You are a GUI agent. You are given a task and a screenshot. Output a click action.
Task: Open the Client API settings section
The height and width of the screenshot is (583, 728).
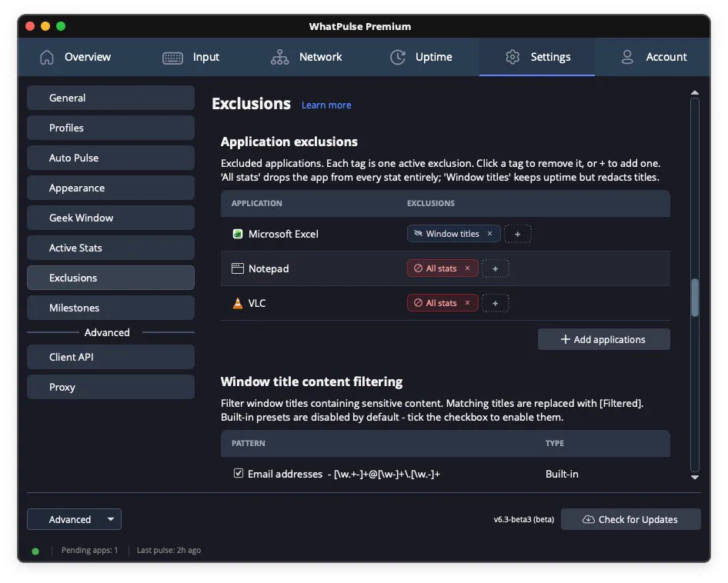[x=111, y=357]
